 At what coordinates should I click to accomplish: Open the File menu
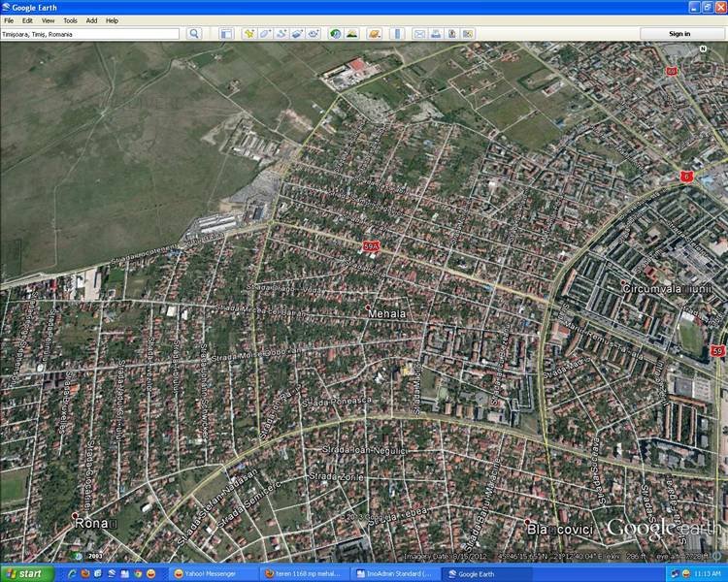point(9,20)
